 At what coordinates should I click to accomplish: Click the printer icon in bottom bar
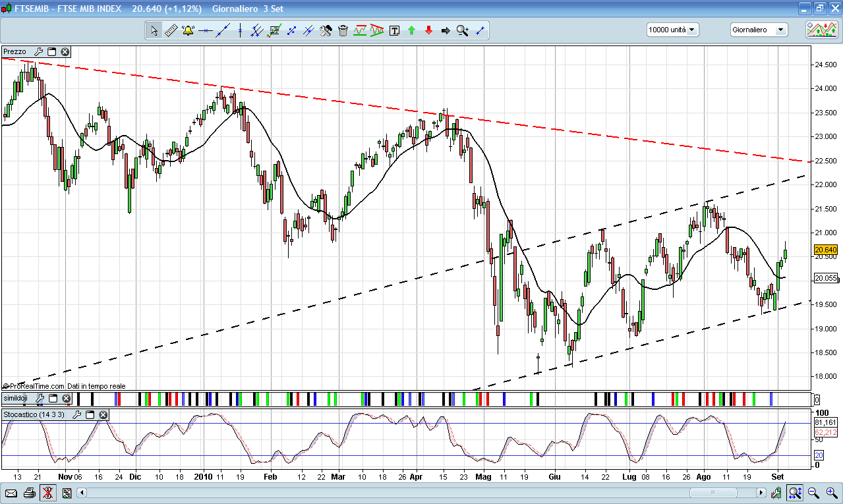click(30, 493)
